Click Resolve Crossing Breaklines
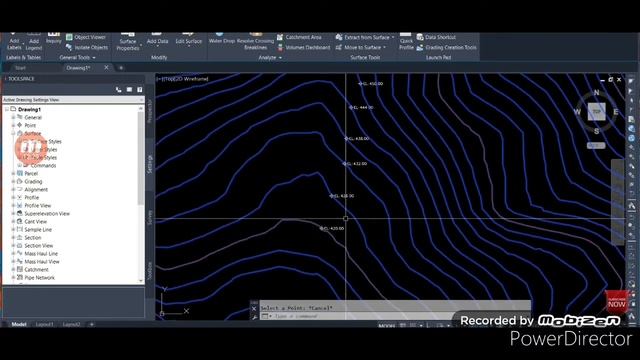640x360 pixels. click(x=255, y=41)
